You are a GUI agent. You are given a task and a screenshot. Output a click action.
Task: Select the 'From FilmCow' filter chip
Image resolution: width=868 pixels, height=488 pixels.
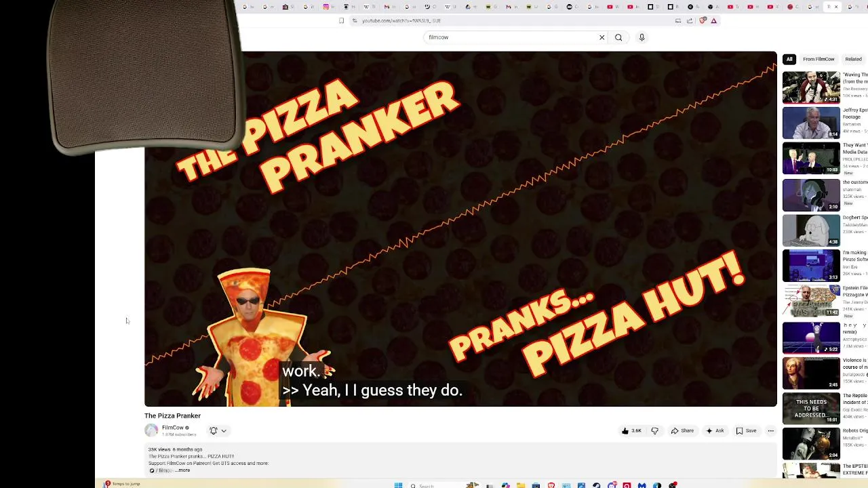pos(818,59)
